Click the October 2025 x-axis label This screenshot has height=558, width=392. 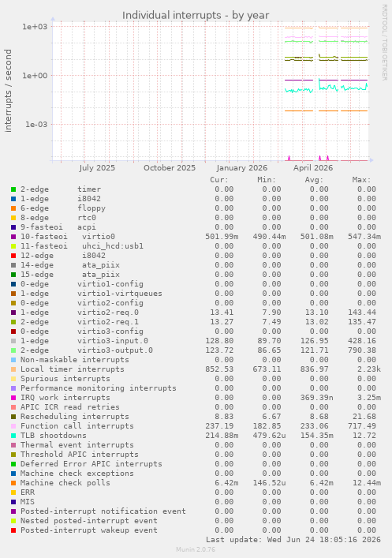pos(170,167)
